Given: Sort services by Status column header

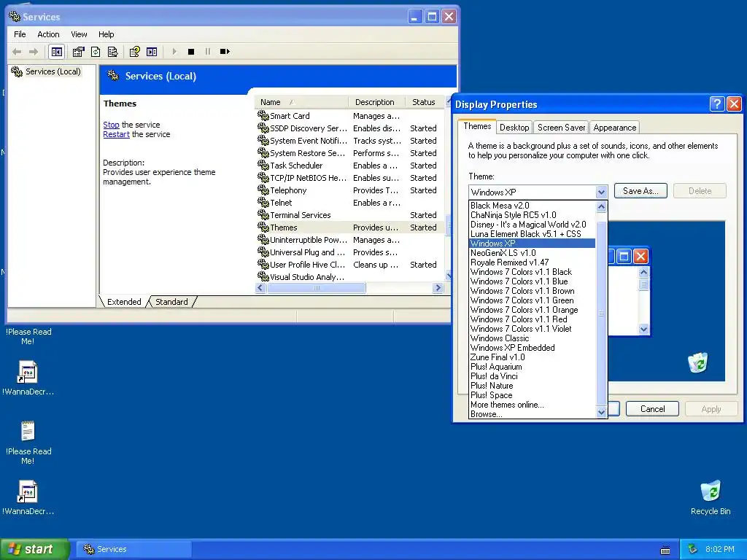Looking at the screenshot, I should coord(425,102).
